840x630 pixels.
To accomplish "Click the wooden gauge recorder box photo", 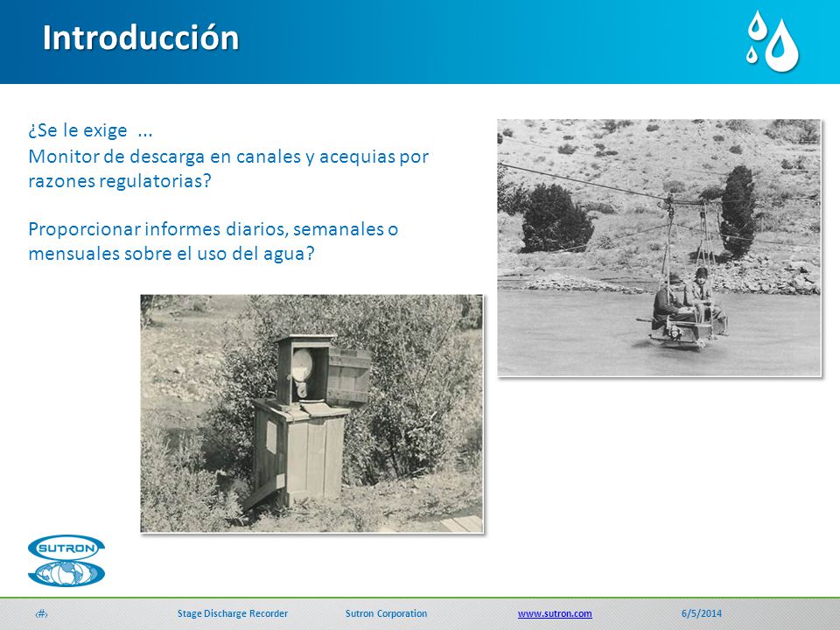I will pyautogui.click(x=311, y=413).
